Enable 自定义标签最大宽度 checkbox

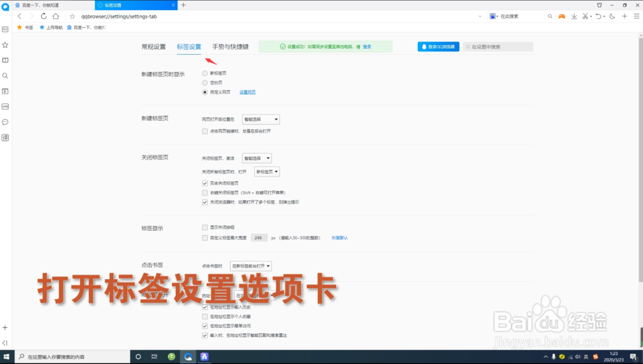click(x=204, y=237)
